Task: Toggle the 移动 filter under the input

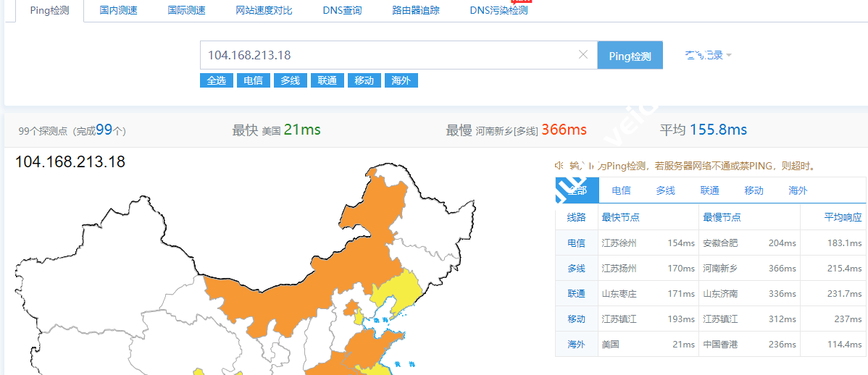Action: 364,80
